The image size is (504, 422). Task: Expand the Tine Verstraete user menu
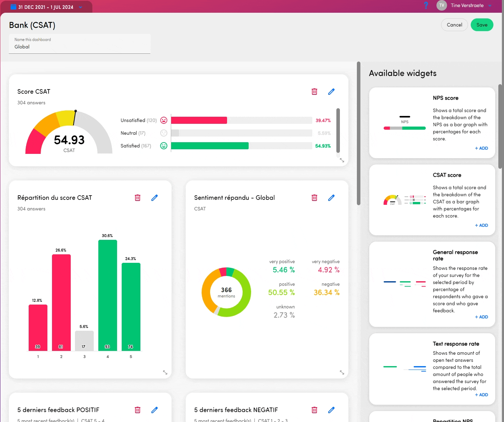tap(490, 6)
